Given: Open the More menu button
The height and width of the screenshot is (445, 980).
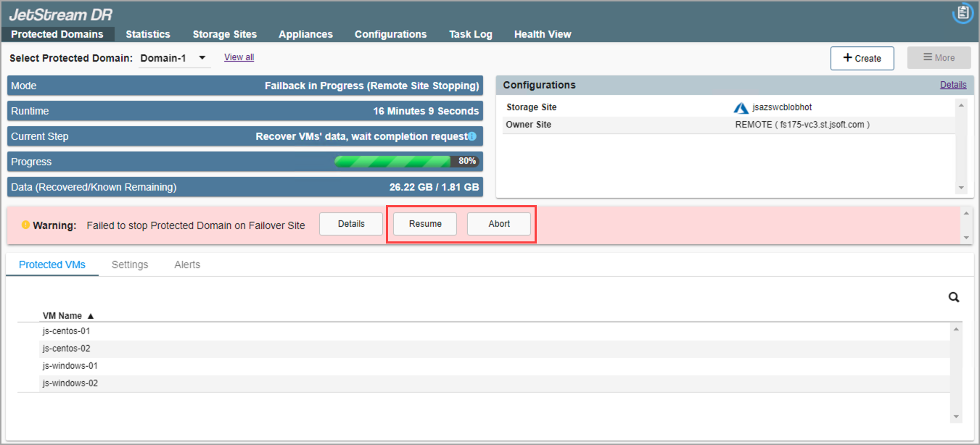Looking at the screenshot, I should [939, 58].
